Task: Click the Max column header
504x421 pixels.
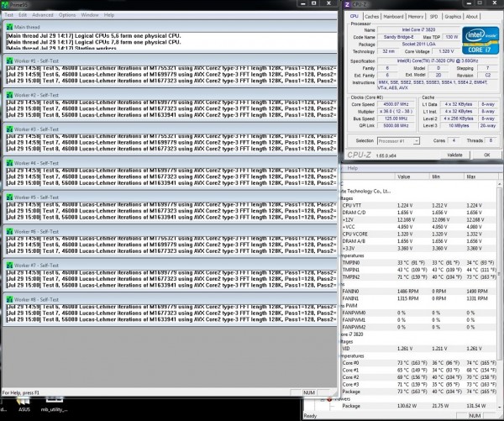Action: pyautogui.click(x=481, y=176)
